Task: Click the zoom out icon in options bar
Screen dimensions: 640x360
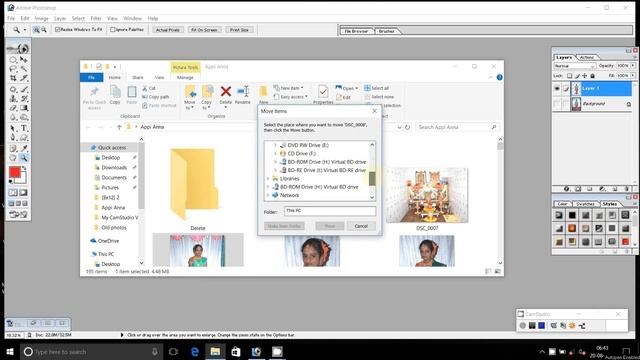Action: click(43, 30)
